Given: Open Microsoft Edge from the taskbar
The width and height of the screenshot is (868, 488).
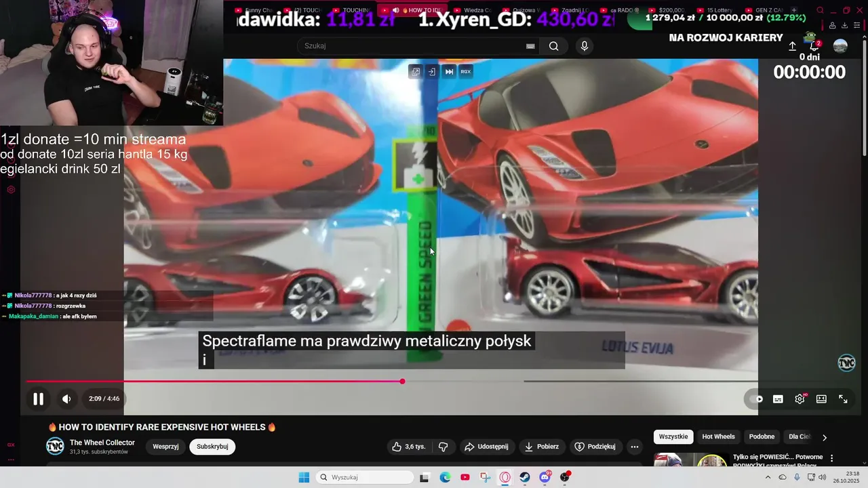Looking at the screenshot, I should click(445, 477).
